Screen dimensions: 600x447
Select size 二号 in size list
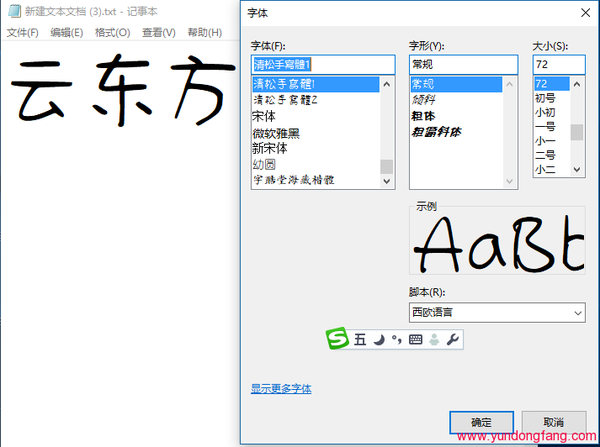(551, 155)
